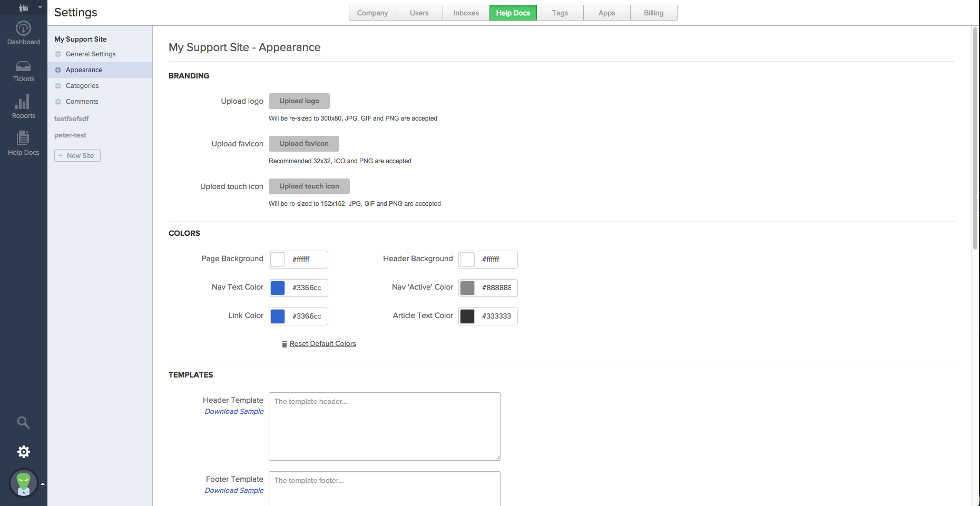The width and height of the screenshot is (980, 506).
Task: Click the app logo at top left
Action: pyautogui.click(x=24, y=8)
